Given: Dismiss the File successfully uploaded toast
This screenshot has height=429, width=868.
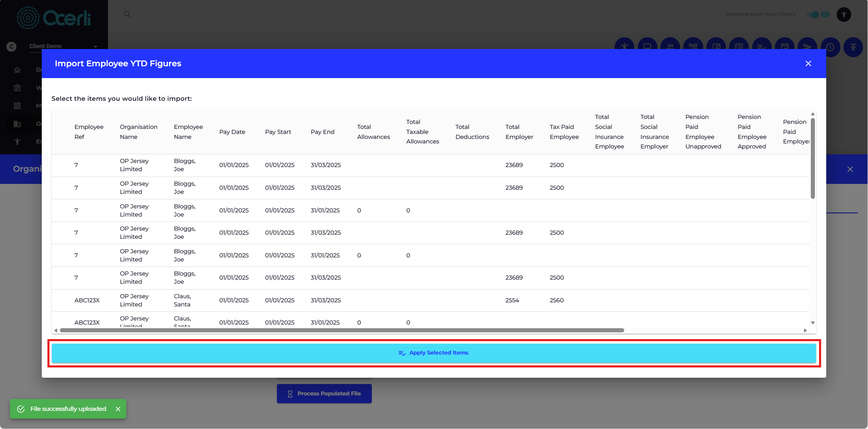Looking at the screenshot, I should pyautogui.click(x=118, y=409).
